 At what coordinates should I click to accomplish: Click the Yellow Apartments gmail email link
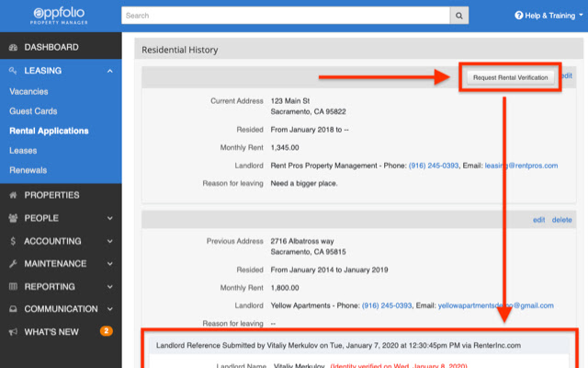click(496, 305)
